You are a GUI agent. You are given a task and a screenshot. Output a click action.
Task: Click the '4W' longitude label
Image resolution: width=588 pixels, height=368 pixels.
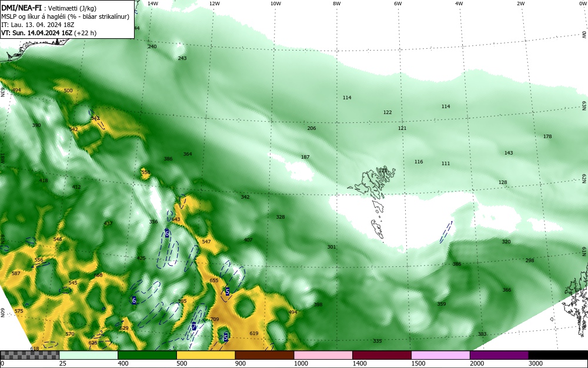coord(459,4)
